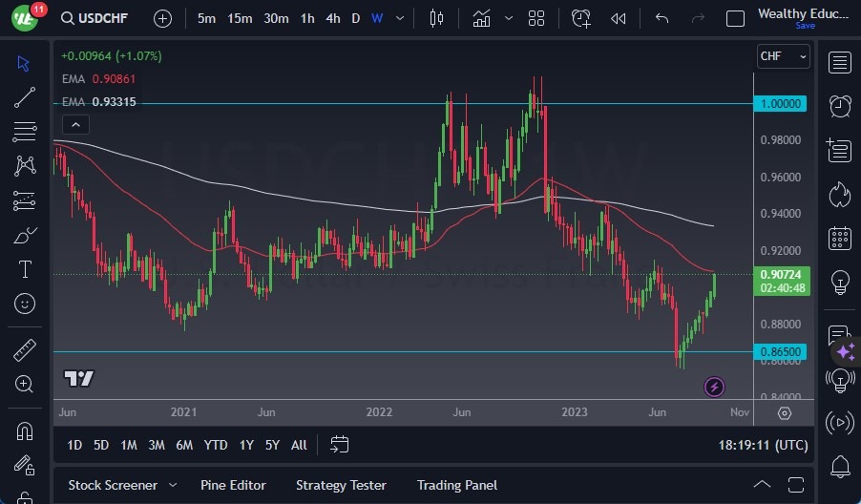
Task: Set range to 3M
Action: pos(157,445)
